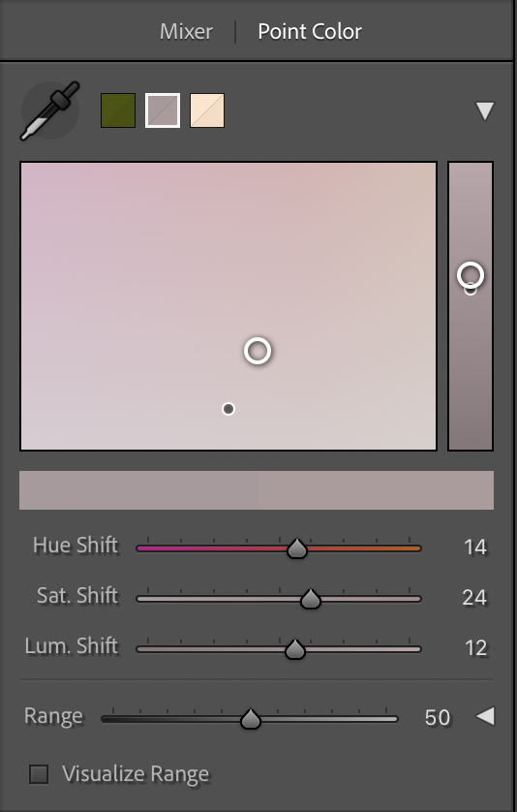The height and width of the screenshot is (812, 517).
Task: Click the small dark dot in color field
Action: click(228, 409)
